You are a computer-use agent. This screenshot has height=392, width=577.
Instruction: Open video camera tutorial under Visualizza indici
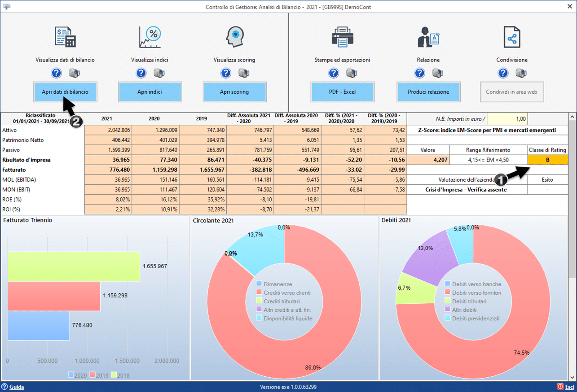tap(159, 73)
